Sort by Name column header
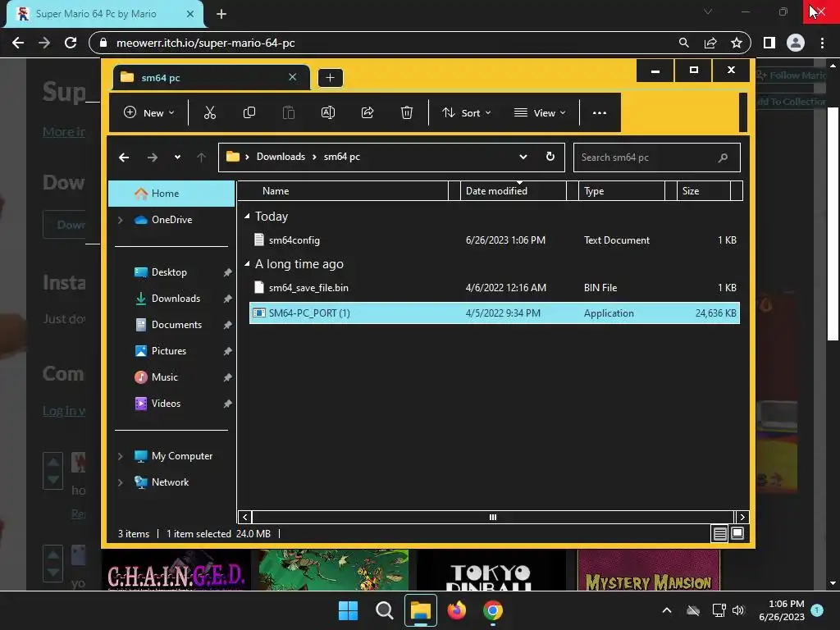This screenshot has width=840, height=630. tap(342, 190)
